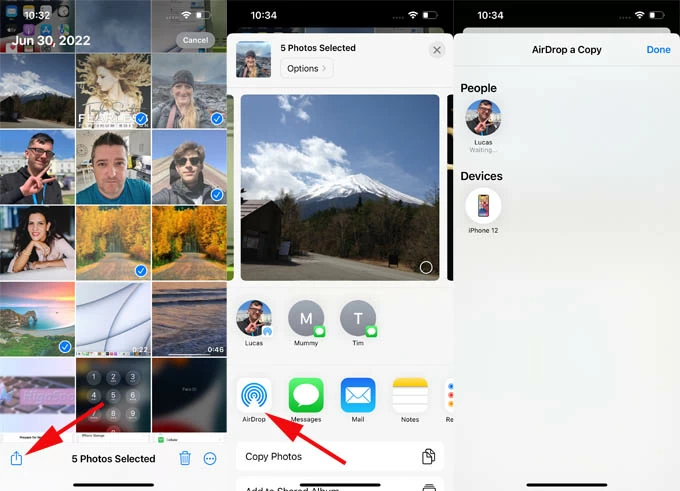Tap the trash delete icon
Screen dimensions: 680x491
185,458
